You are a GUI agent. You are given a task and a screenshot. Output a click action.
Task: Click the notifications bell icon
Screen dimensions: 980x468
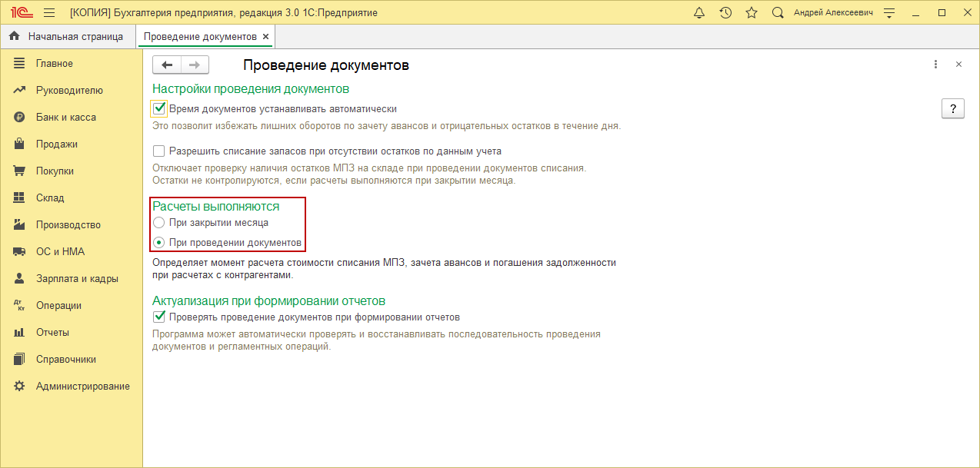click(x=699, y=13)
